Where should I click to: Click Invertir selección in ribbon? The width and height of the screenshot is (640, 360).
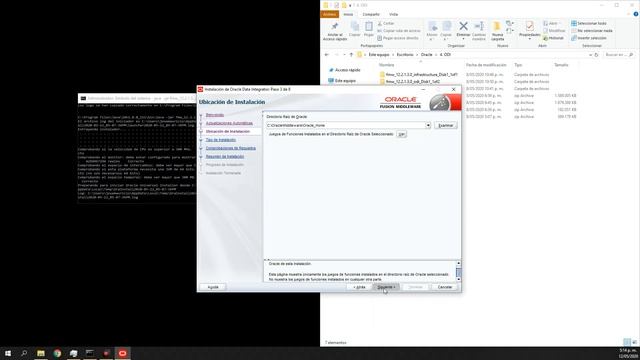pos(589,38)
